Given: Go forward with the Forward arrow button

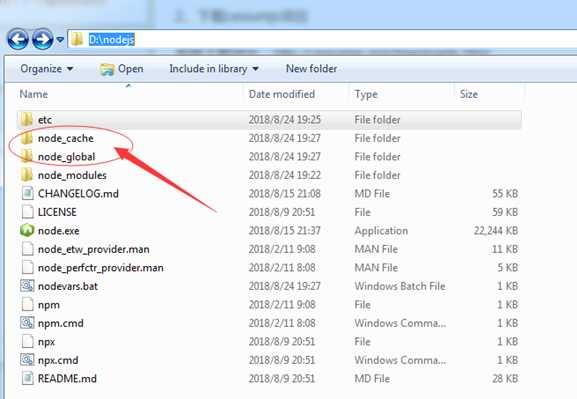Looking at the screenshot, I should tap(42, 39).
